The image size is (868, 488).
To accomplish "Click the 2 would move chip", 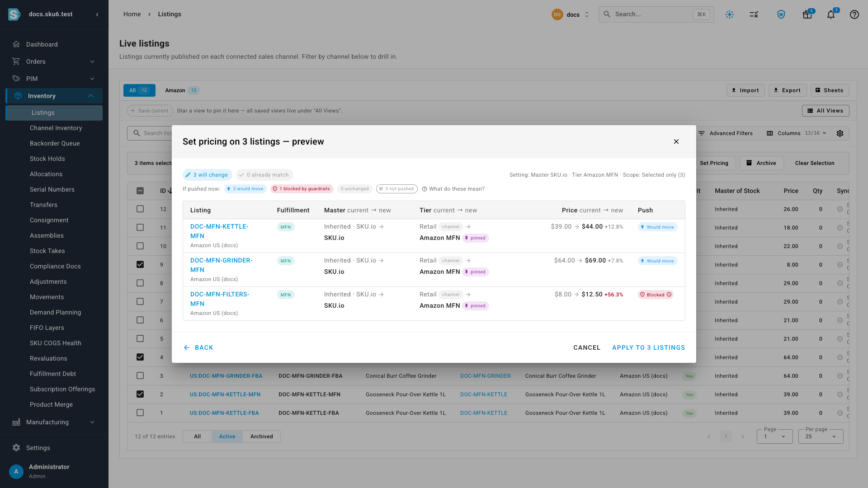I will [245, 189].
